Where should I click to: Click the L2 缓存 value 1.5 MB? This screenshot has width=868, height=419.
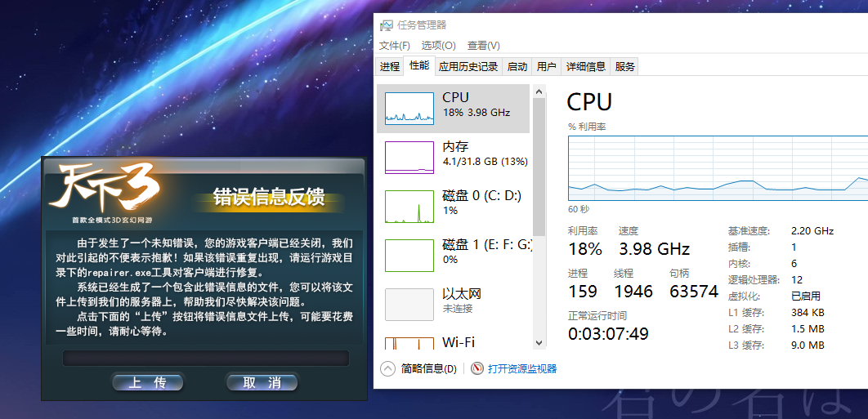808,329
